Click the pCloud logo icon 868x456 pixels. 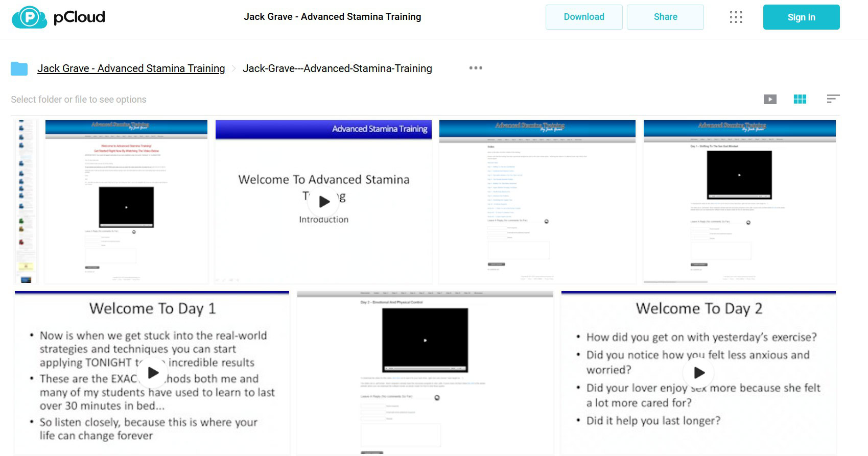[x=29, y=17]
